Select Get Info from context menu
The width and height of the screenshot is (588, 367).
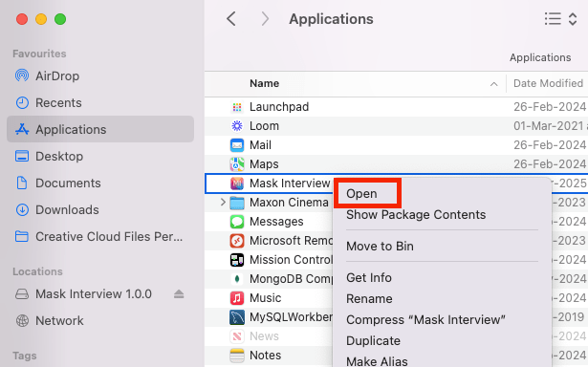coord(369,278)
